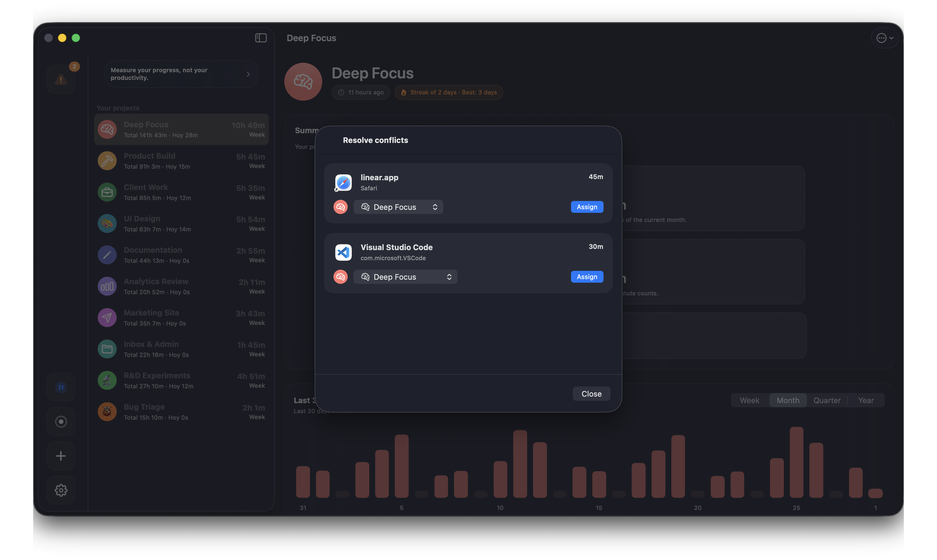The image size is (937, 560).
Task: Open the Product Build hammer icon
Action: (107, 160)
